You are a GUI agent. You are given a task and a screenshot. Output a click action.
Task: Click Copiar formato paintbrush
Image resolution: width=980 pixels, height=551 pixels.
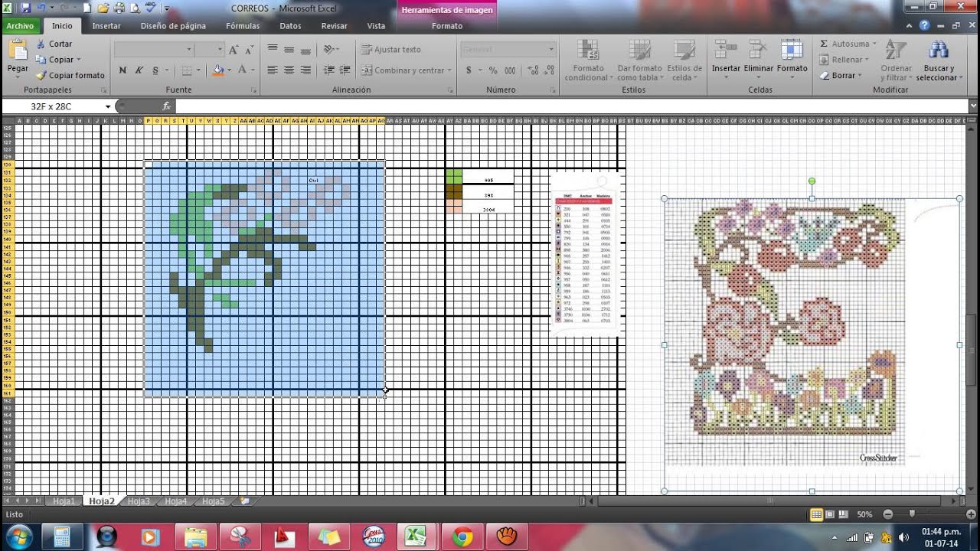(70, 75)
